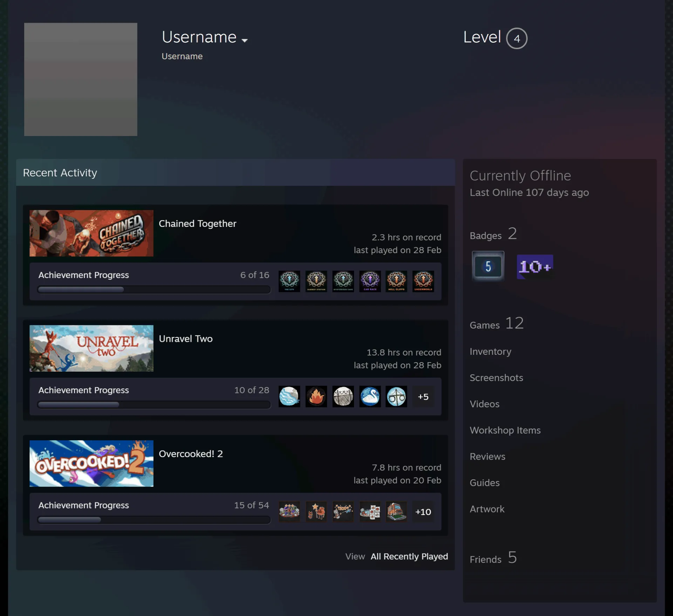Open Subway Station achievement icon
The image size is (673, 616).
point(316,281)
